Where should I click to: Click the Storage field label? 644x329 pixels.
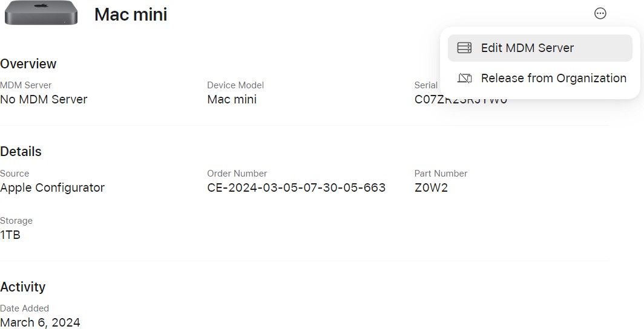coord(16,221)
